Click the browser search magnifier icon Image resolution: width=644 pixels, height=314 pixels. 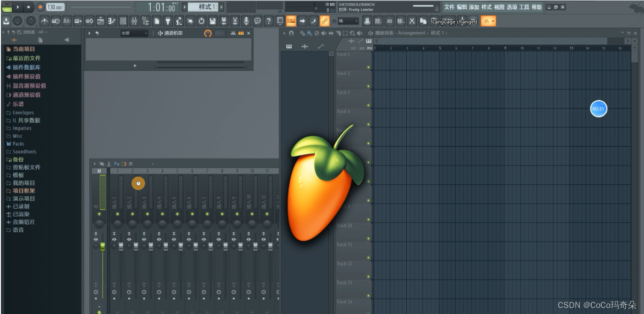coord(19,32)
